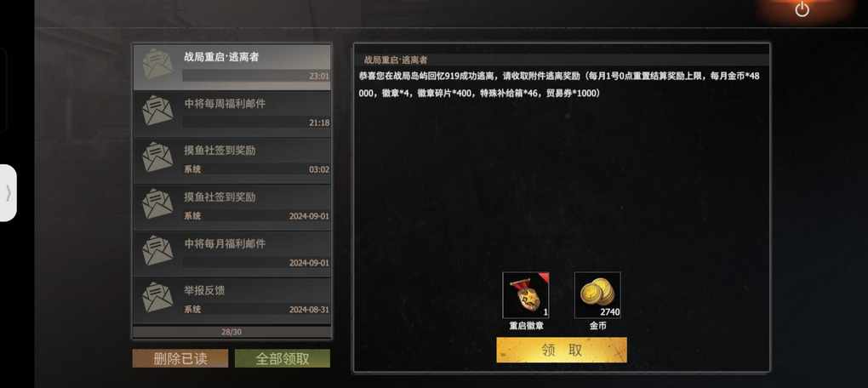Viewport: 868px width, 388px height.
Task: Click the 23:01 timestamp on first mail
Action: pyautogui.click(x=319, y=77)
